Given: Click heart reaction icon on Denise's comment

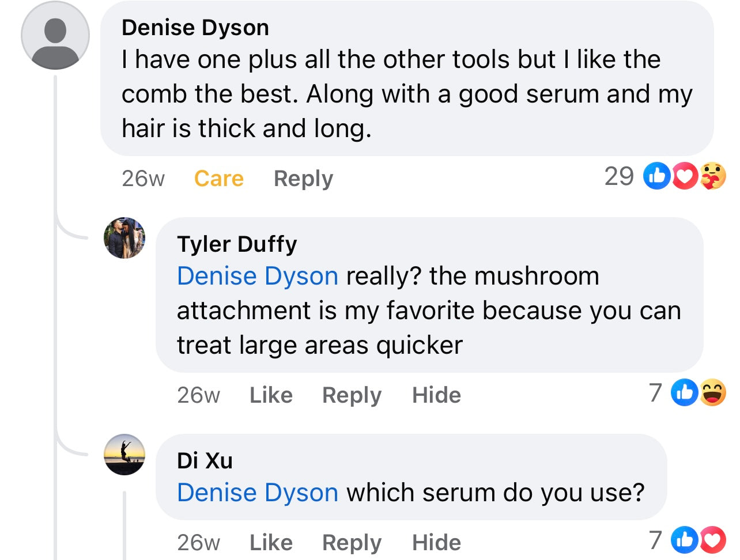Looking at the screenshot, I should click(685, 176).
